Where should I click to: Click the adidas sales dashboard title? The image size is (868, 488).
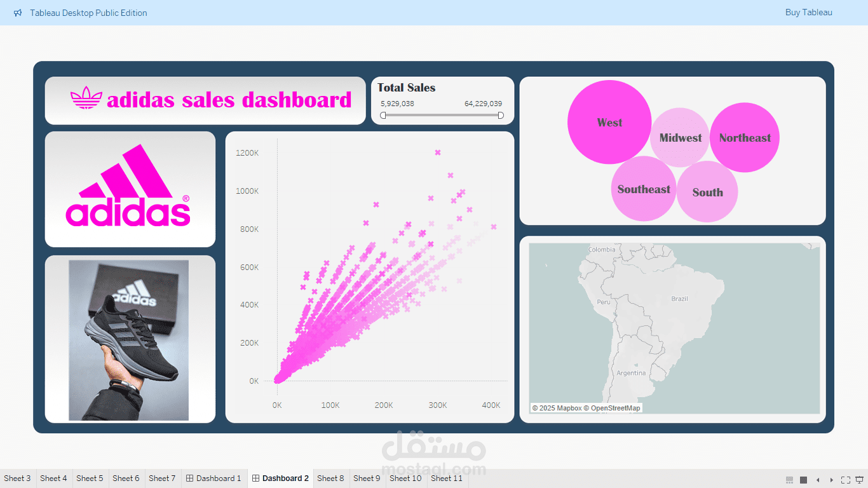click(229, 100)
